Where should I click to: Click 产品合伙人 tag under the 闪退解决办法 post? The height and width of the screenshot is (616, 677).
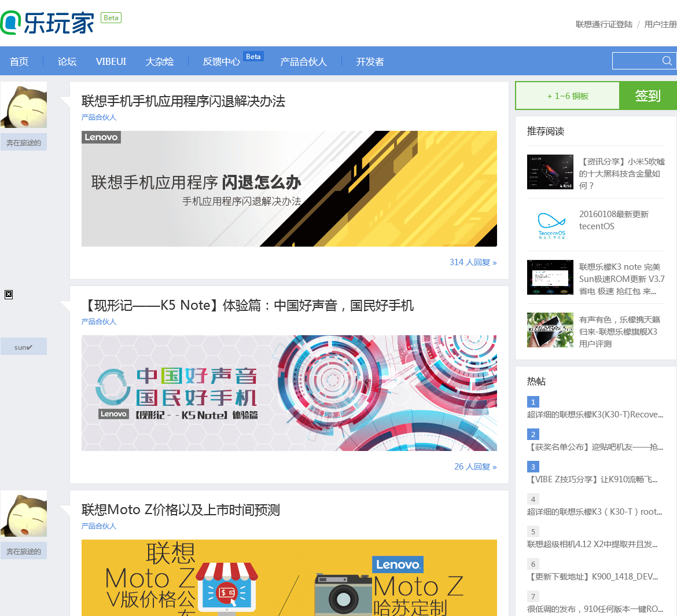click(99, 117)
